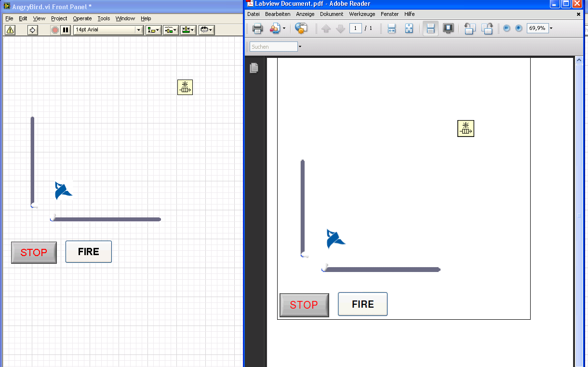Open the LabVIEW warning list icon

tap(10, 30)
